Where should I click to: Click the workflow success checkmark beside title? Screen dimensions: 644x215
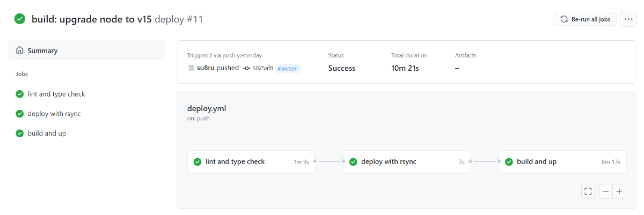(20, 19)
